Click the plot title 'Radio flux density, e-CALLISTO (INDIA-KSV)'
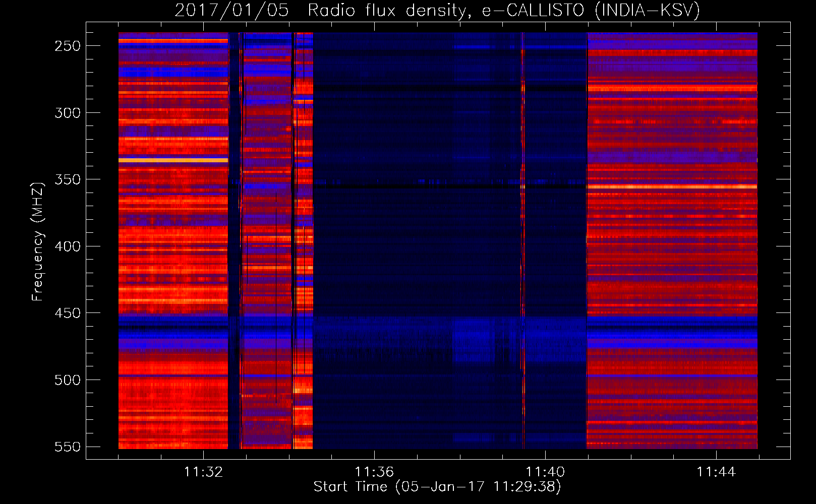The width and height of the screenshot is (816, 504). [x=504, y=10]
